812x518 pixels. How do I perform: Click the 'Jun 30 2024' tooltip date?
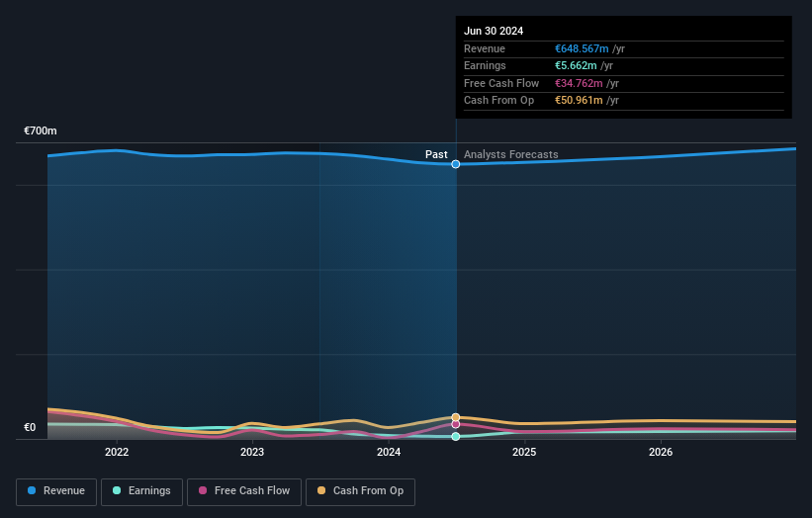[494, 31]
